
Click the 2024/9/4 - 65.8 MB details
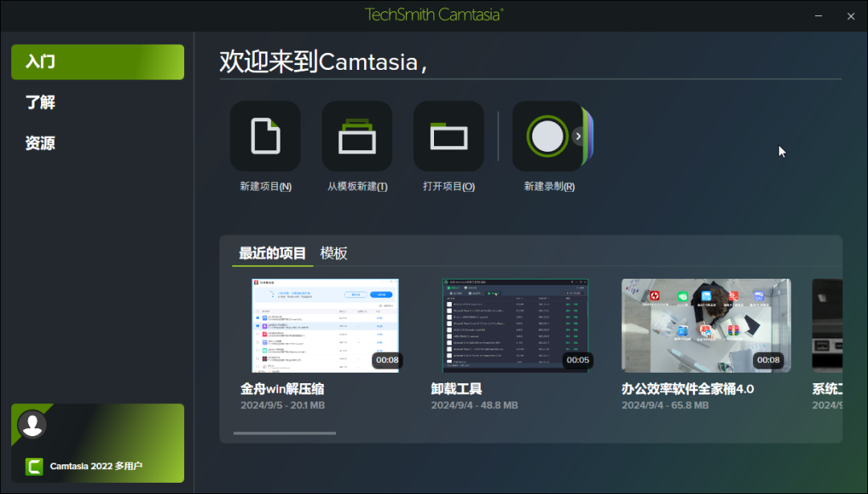point(665,406)
